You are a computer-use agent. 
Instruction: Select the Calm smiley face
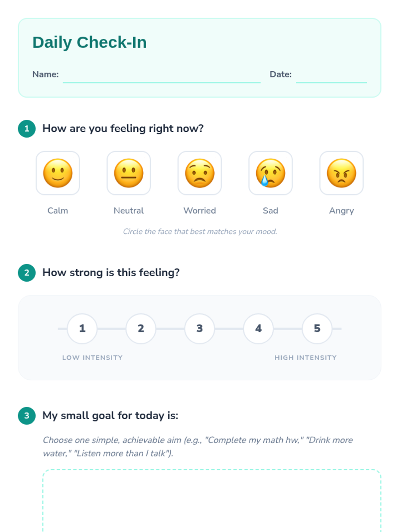[x=58, y=173]
